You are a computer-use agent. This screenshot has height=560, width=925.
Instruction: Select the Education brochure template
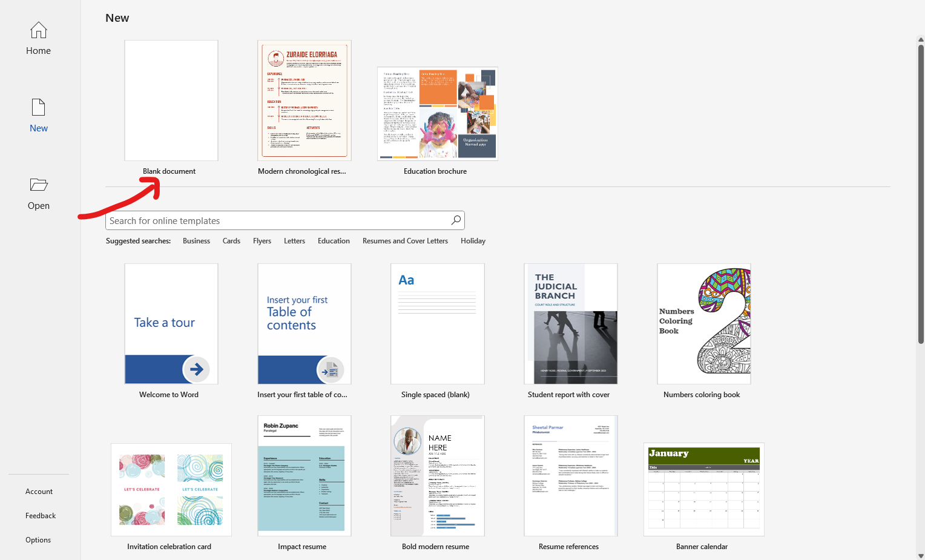pos(437,113)
